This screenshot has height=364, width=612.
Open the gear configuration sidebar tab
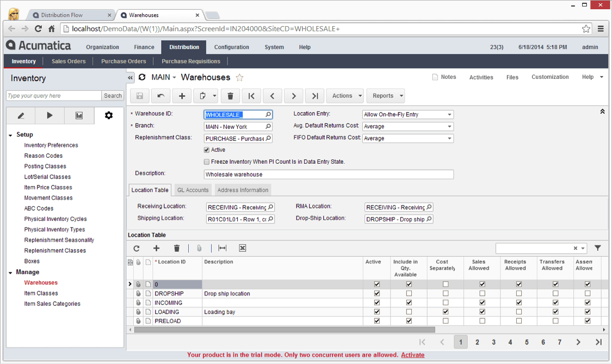coord(109,115)
